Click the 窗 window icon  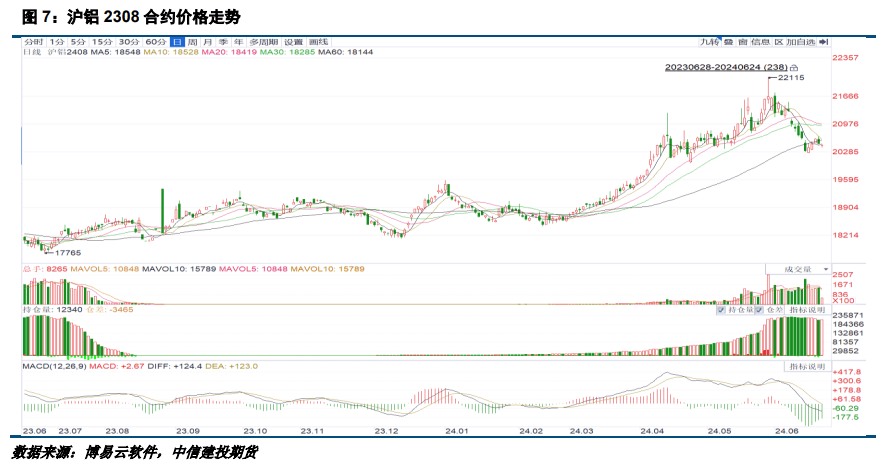pyautogui.click(x=742, y=42)
